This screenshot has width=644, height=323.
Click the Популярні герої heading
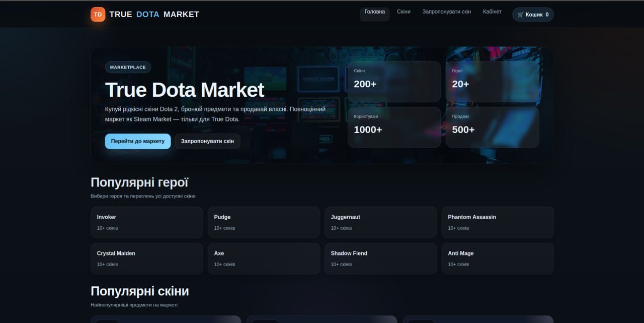coord(139,182)
